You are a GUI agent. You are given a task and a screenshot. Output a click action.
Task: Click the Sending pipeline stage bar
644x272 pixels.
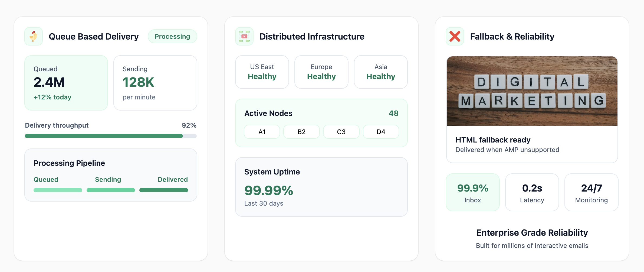(x=111, y=190)
